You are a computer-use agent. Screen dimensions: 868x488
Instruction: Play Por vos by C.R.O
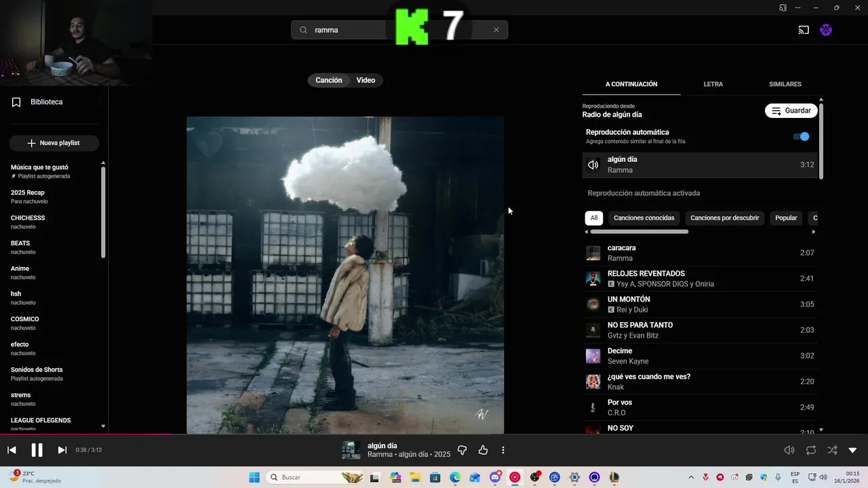click(x=700, y=407)
